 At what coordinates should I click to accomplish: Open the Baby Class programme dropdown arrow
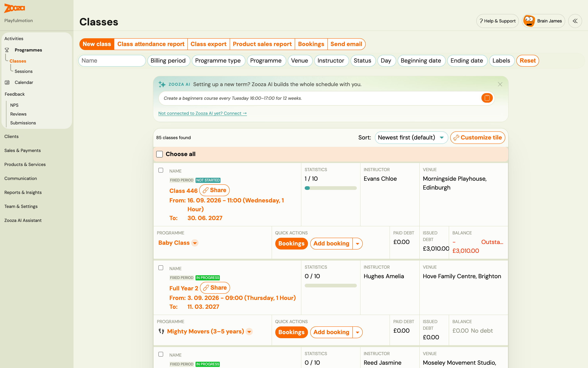[x=195, y=243]
